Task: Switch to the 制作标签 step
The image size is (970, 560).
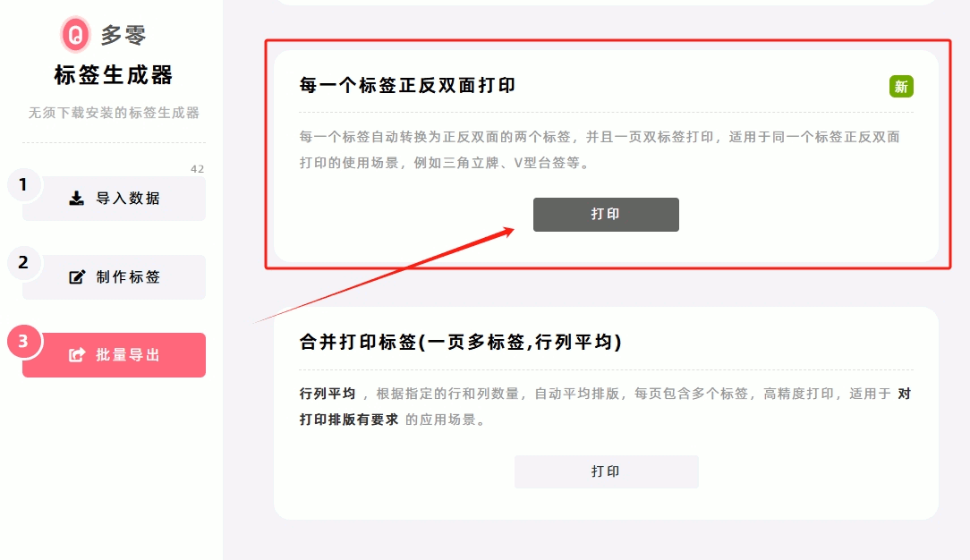Action: (114, 277)
